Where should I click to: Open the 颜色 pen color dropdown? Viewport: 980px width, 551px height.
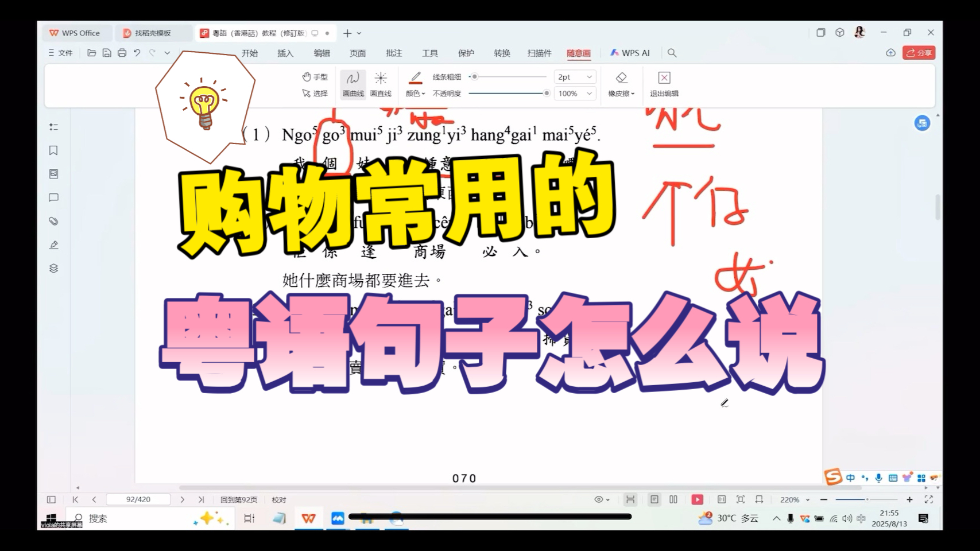(x=416, y=84)
